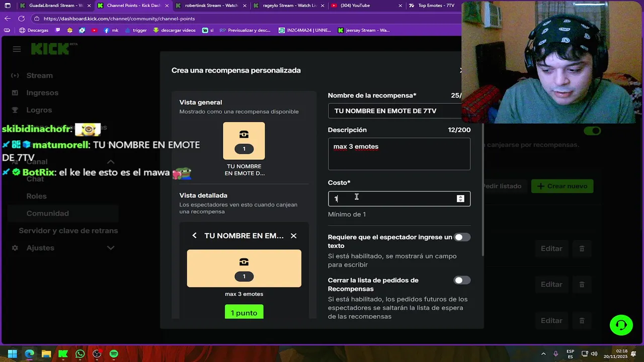Click the detailed view reward card
This screenshot has height=362, width=644.
[244, 268]
